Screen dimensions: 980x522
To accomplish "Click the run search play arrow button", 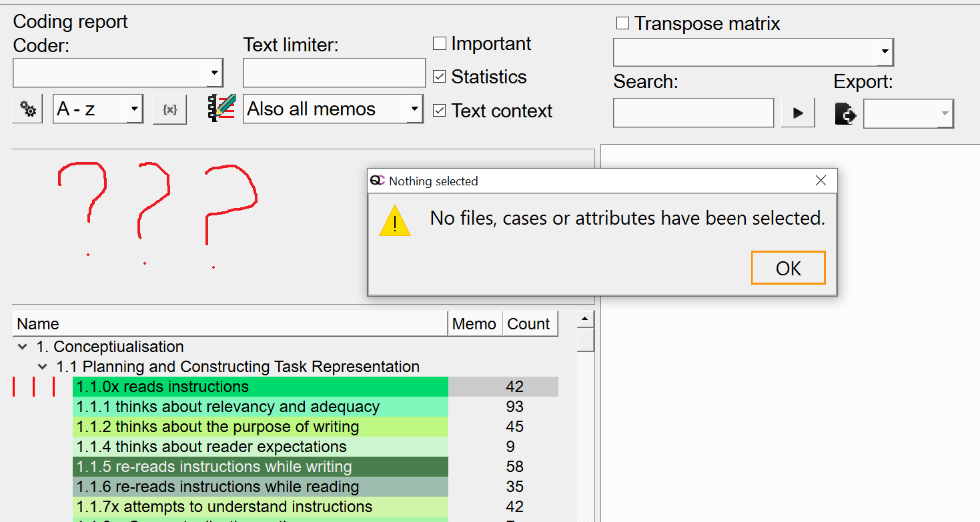I will pos(798,113).
